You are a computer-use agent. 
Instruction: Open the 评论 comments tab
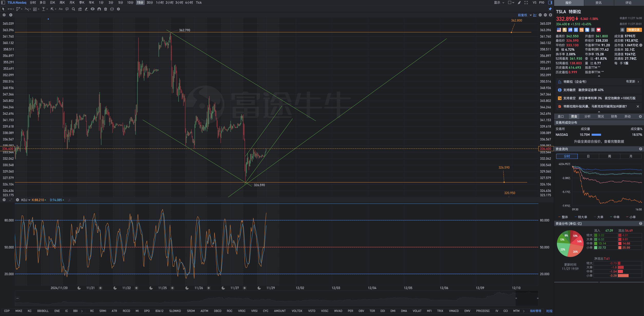click(x=629, y=3)
